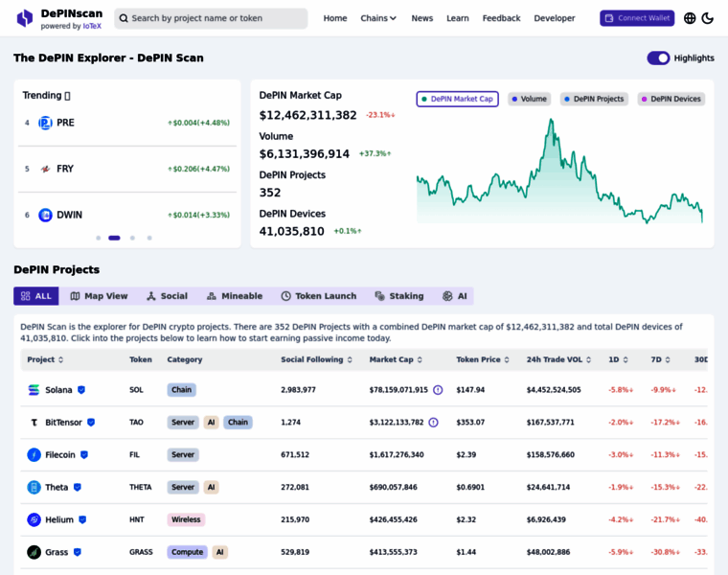Select DePIN Devices chart series
Image resolution: width=728 pixels, height=575 pixels.
(671, 99)
